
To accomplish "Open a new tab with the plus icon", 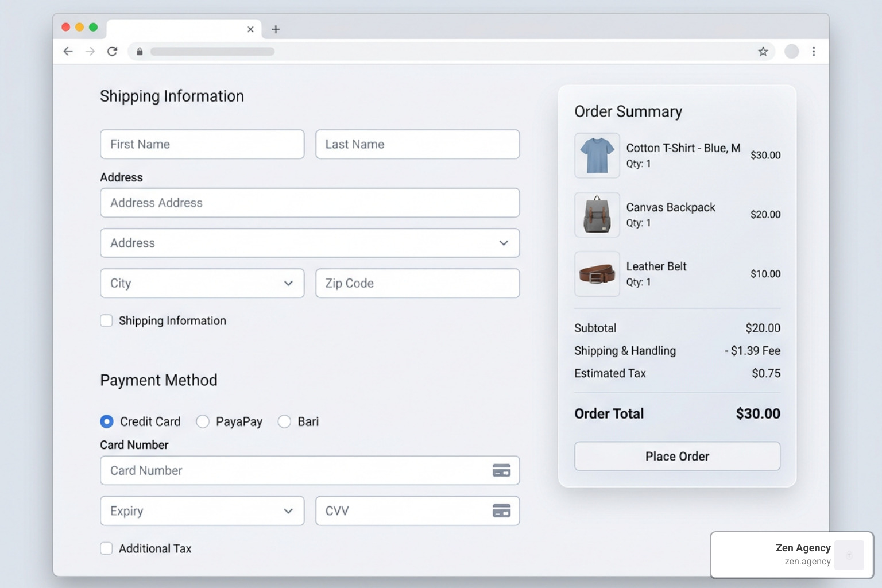I will click(276, 29).
